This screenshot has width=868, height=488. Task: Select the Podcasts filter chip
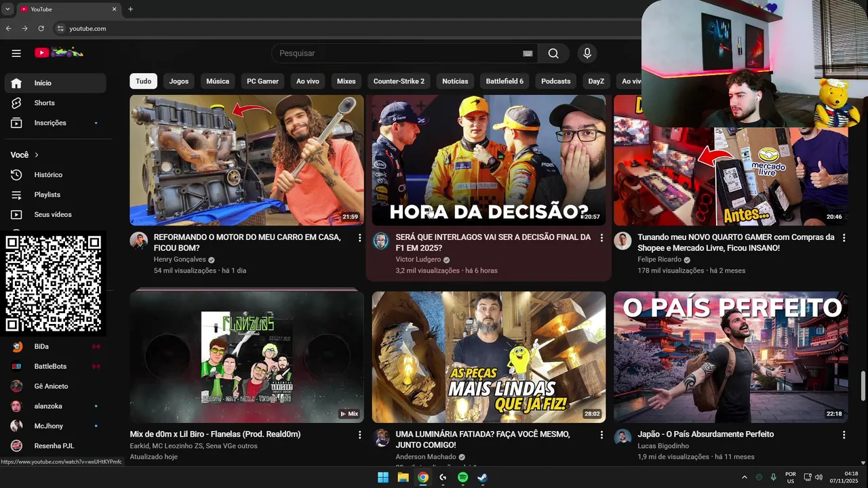[556, 81]
